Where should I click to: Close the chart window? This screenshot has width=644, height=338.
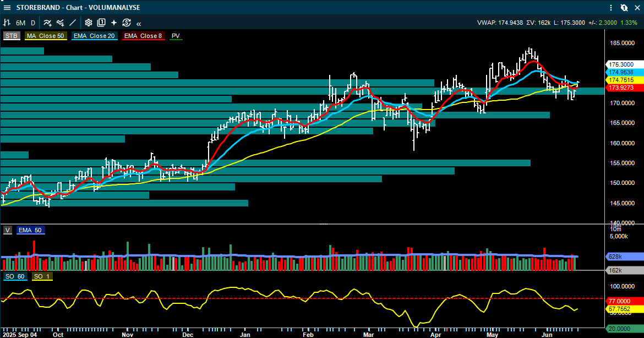[637, 7]
